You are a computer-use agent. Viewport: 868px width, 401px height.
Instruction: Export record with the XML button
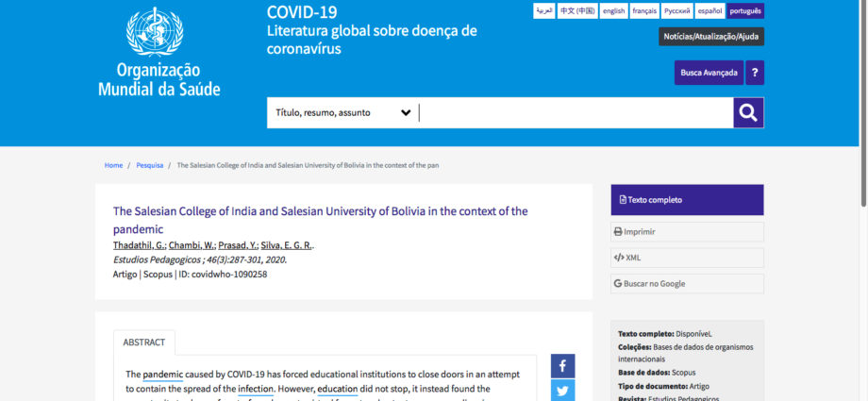pyautogui.click(x=687, y=258)
